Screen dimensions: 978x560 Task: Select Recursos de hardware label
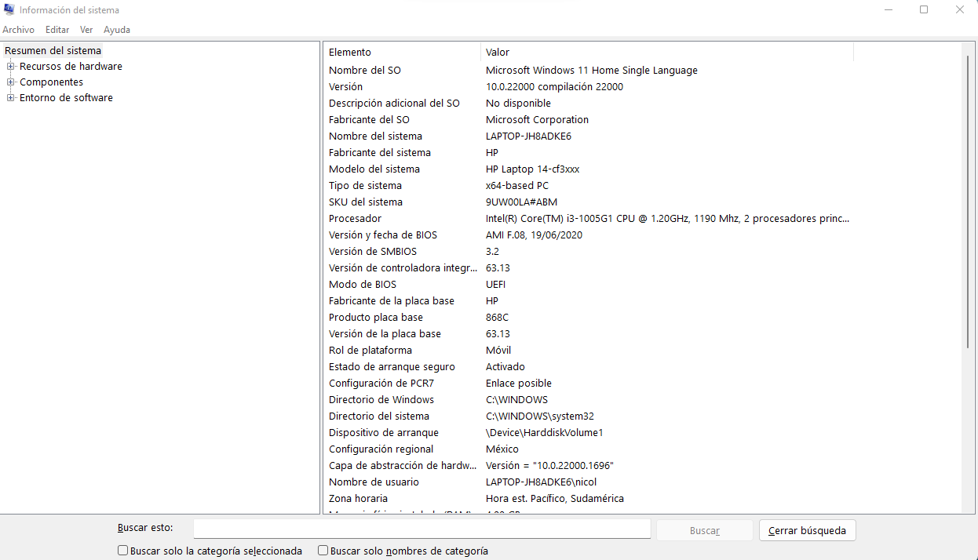71,67
